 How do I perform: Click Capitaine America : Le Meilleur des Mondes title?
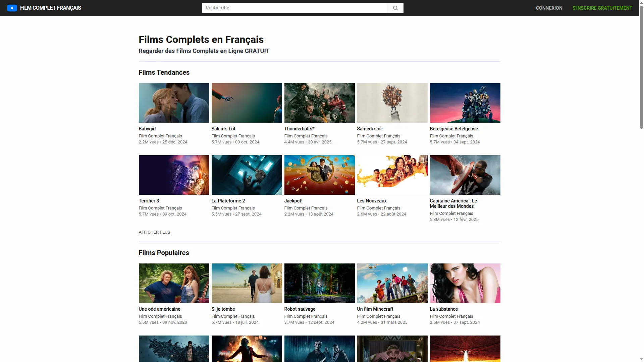click(453, 203)
